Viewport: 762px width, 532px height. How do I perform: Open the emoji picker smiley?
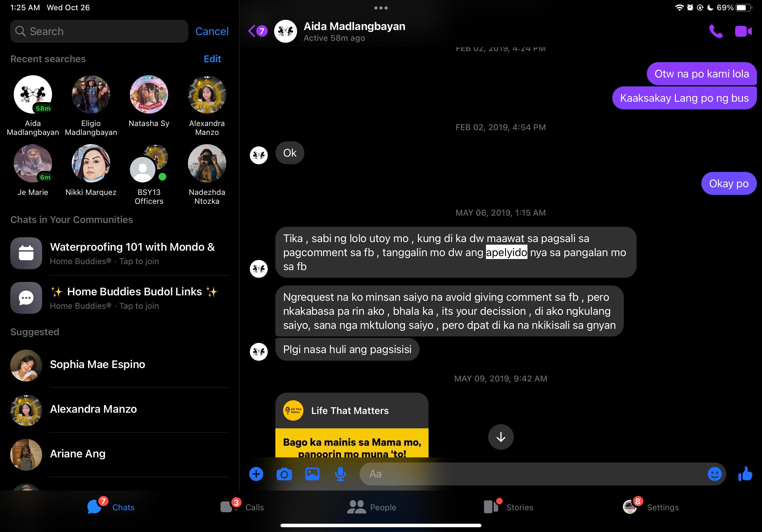coord(714,474)
